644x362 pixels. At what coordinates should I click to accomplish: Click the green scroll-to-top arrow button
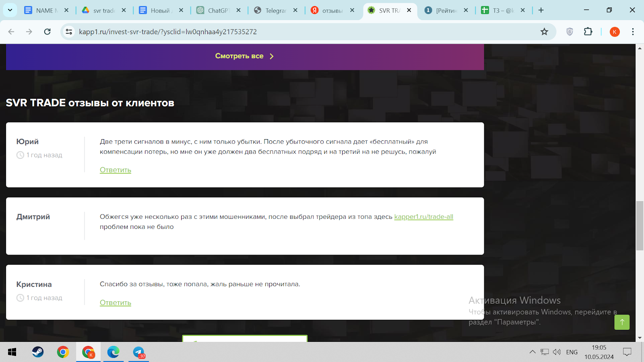pyautogui.click(x=622, y=322)
